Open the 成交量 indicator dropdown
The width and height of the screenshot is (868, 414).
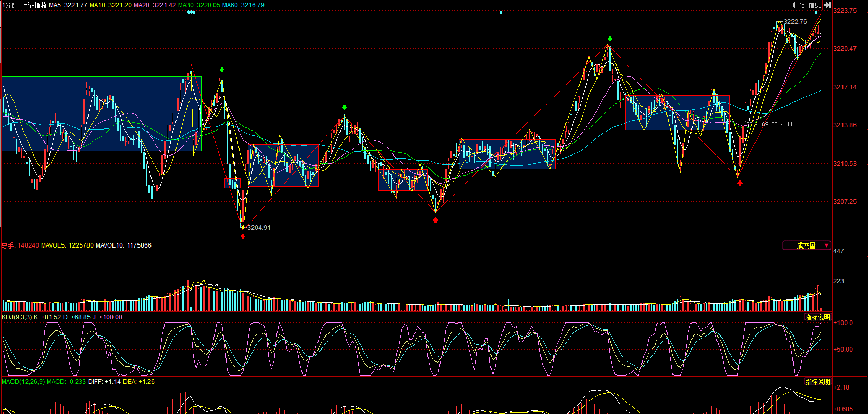[x=807, y=245]
